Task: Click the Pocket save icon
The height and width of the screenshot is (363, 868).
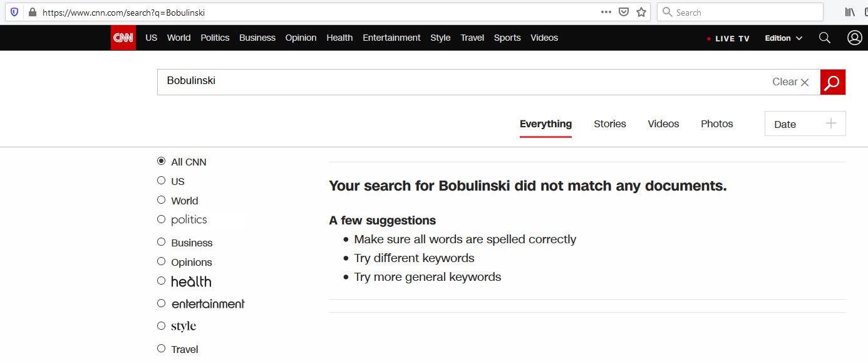Action: (624, 12)
